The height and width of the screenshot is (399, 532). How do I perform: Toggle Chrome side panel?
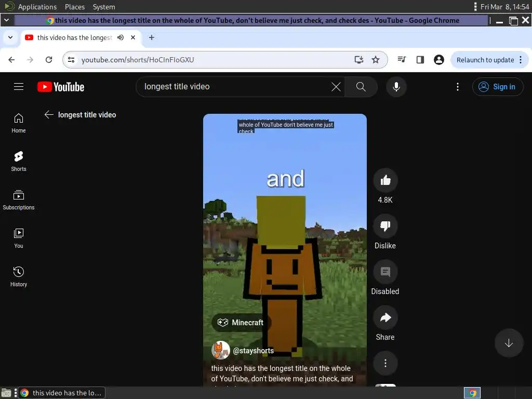[420, 60]
